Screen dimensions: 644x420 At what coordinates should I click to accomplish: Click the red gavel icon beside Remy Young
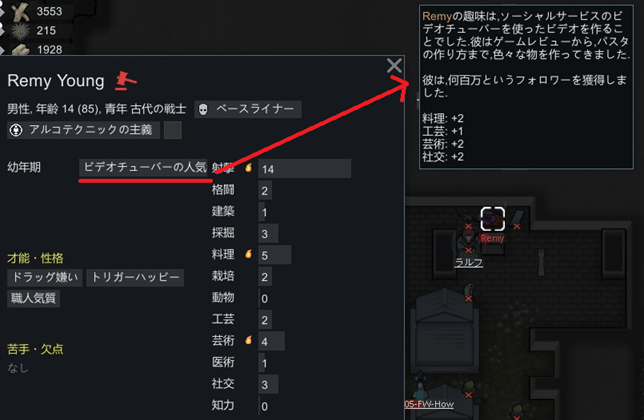click(x=125, y=80)
